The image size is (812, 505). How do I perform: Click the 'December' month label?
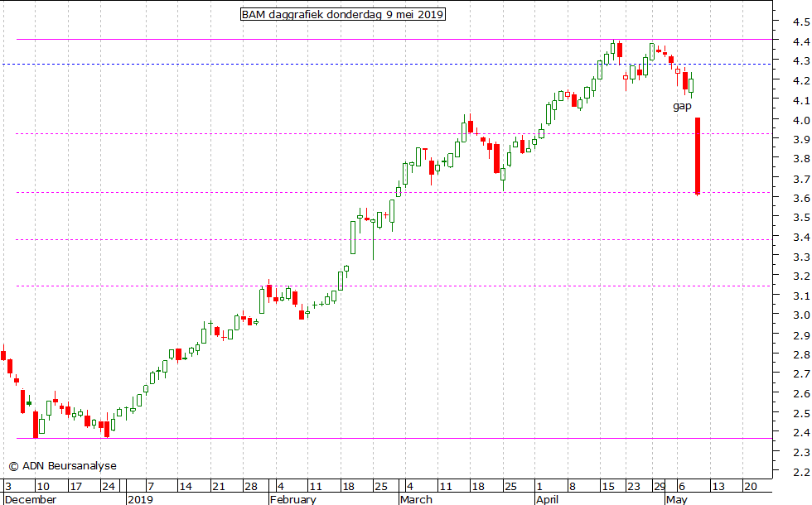[30, 499]
